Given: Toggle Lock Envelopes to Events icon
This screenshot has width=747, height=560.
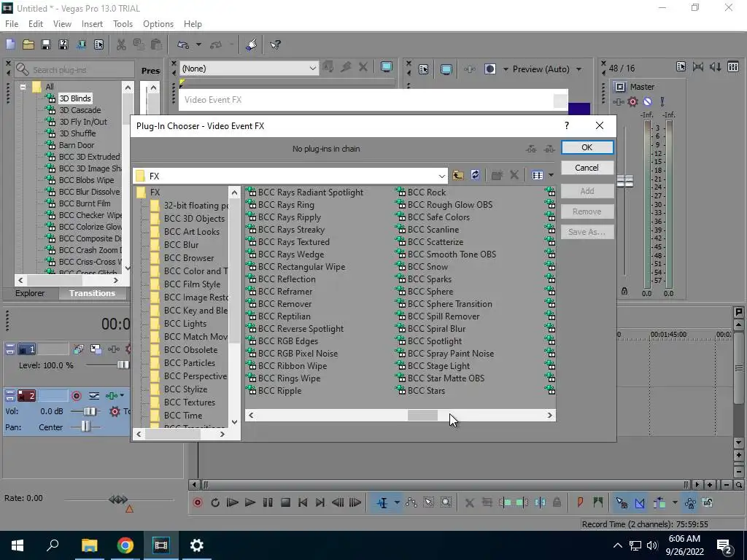Looking at the screenshot, I should (x=690, y=503).
